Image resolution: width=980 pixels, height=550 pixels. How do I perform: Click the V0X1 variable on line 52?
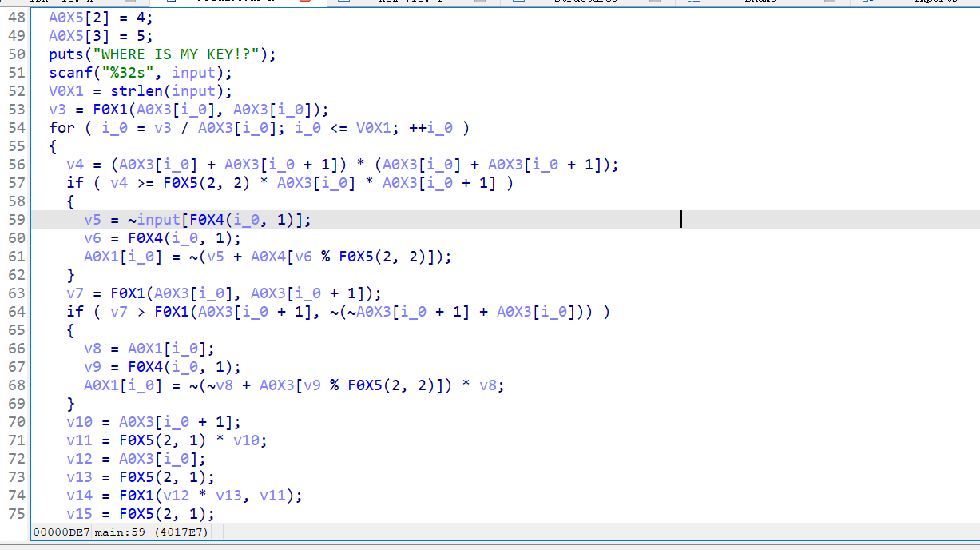(66, 91)
